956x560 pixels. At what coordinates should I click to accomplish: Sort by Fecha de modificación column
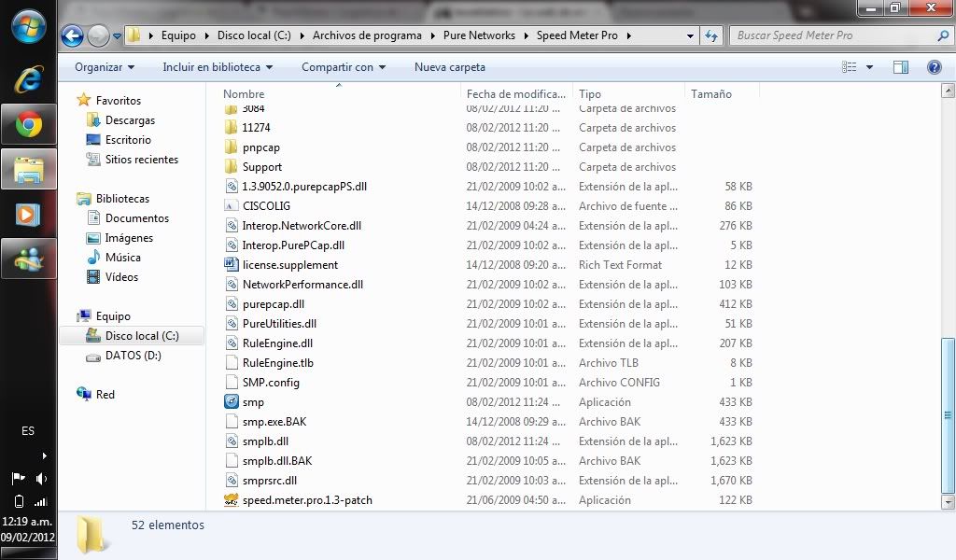pos(516,94)
